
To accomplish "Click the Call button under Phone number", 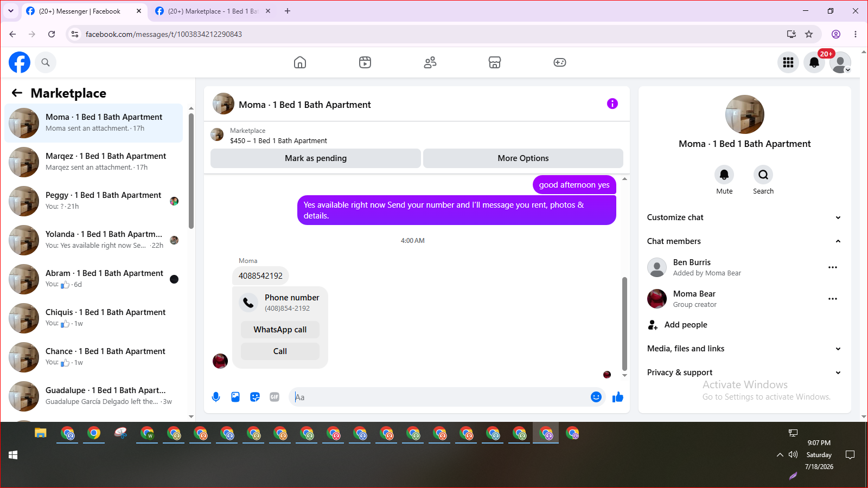I will [x=280, y=351].
